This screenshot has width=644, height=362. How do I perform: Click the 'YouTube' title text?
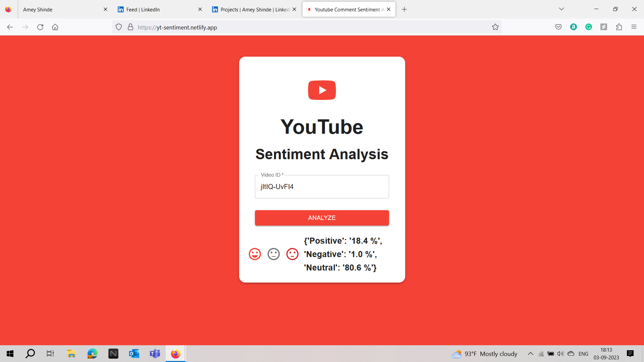[322, 127]
